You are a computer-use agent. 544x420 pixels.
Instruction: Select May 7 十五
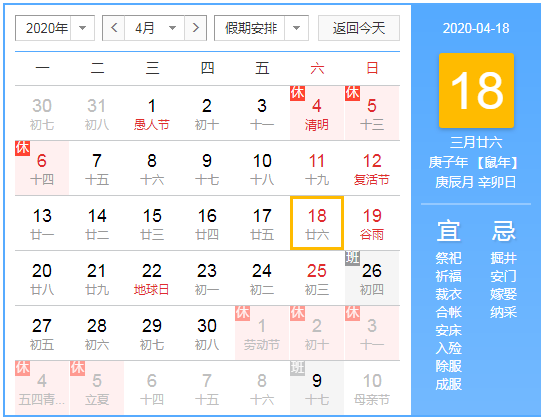pos(207,388)
